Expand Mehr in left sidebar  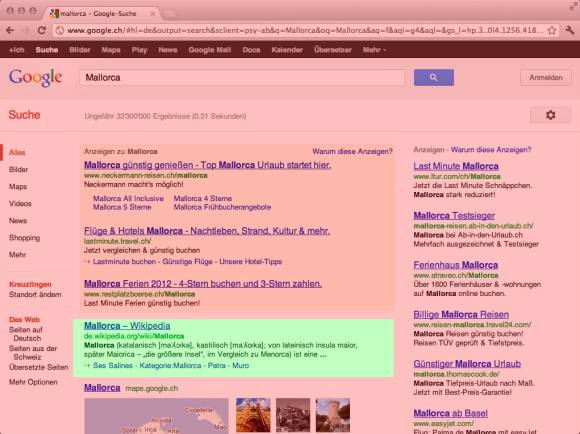17,255
